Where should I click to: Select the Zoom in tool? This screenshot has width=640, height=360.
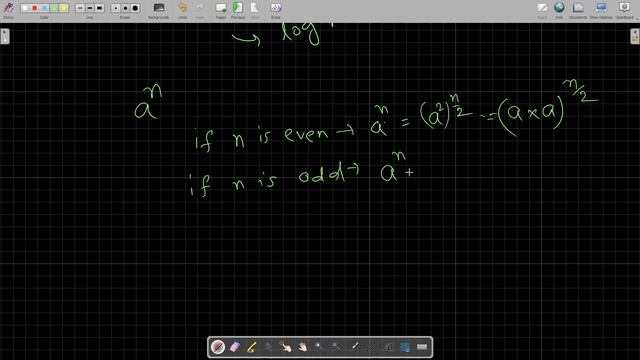[320, 347]
